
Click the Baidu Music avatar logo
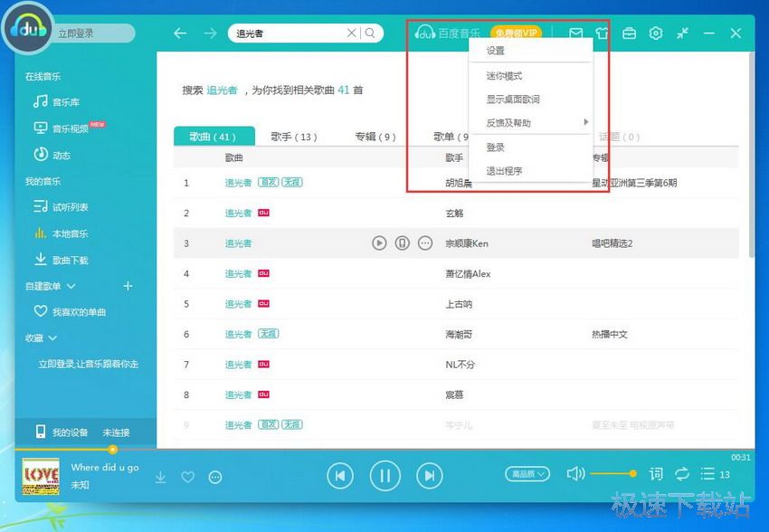click(x=27, y=30)
